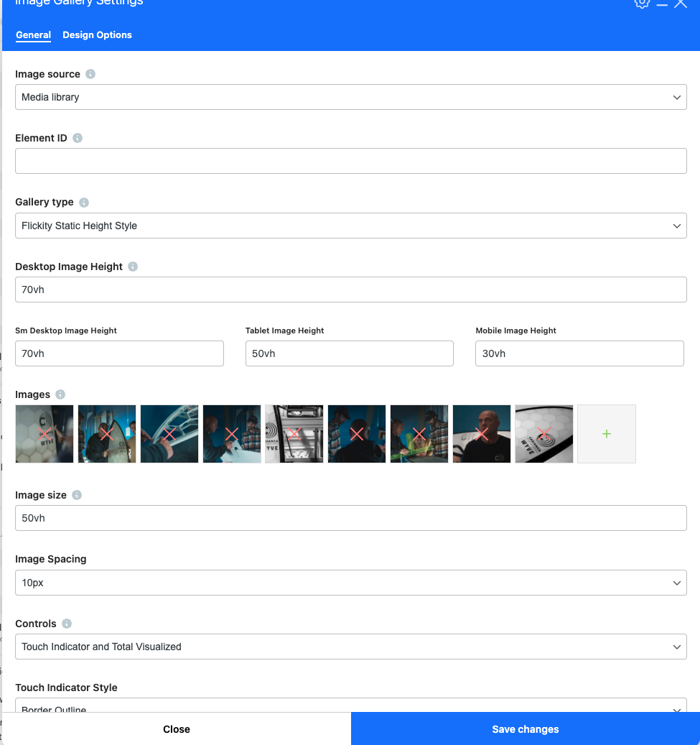Click the info icon beside Controls

point(67,624)
